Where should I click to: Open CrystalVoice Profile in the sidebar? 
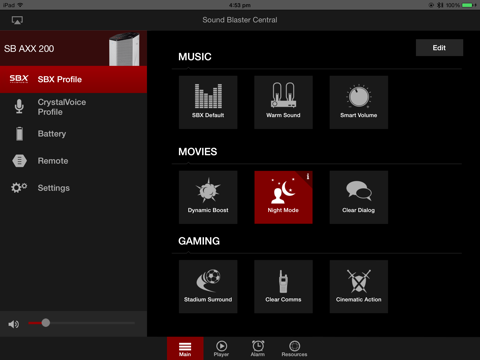[73, 107]
